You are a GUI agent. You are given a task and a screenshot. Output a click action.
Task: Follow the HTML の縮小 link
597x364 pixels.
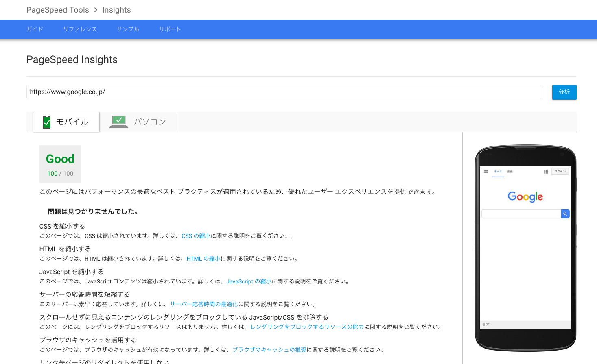tap(203, 259)
